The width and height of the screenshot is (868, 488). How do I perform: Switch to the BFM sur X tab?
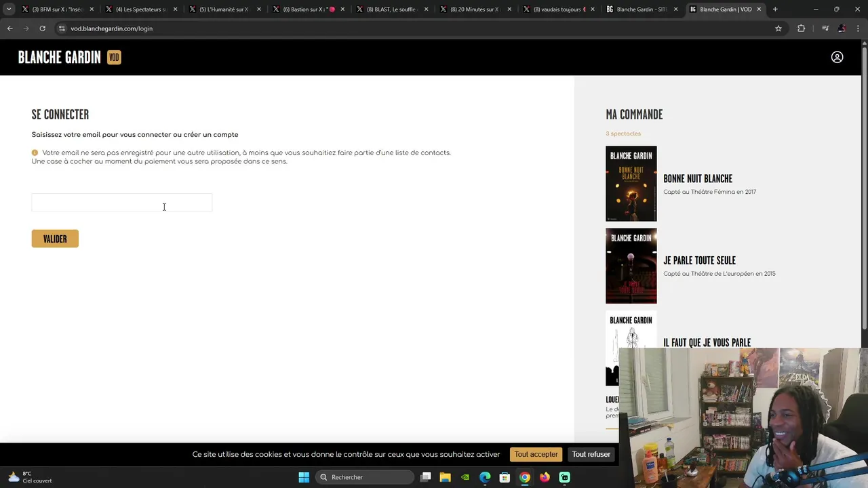click(58, 9)
